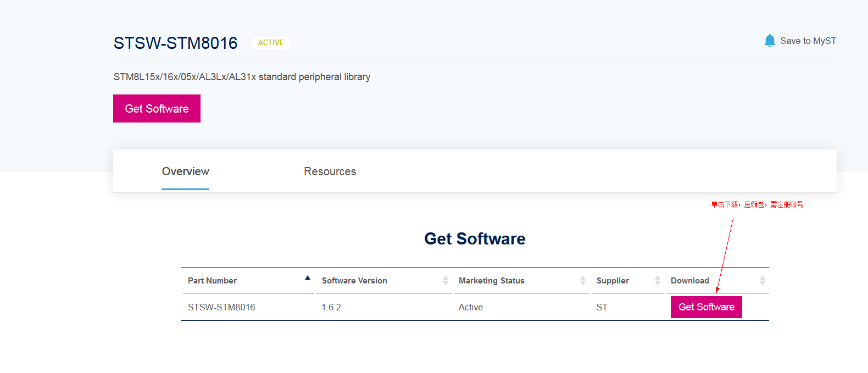Switch to the Overview tab
The width and height of the screenshot is (868, 373).
[x=185, y=171]
